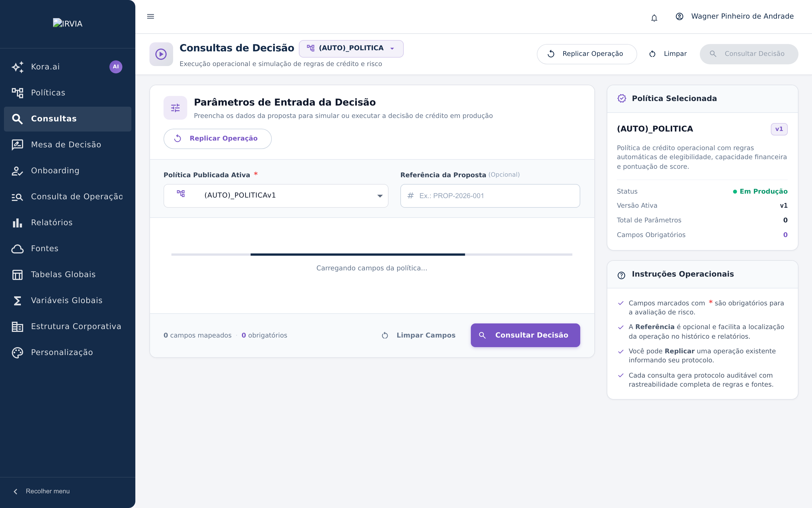This screenshot has height=508, width=812.
Task: Click Relatórios bar chart icon
Action: point(17,223)
